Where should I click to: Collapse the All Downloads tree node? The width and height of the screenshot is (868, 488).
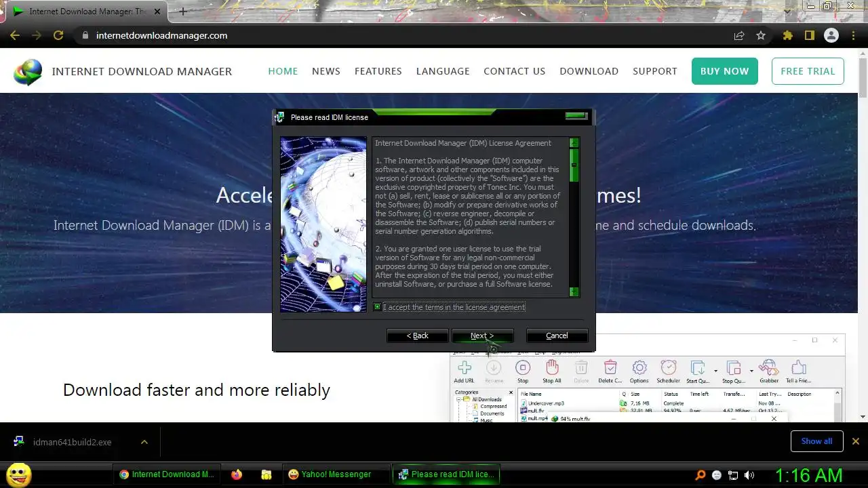coord(458,399)
